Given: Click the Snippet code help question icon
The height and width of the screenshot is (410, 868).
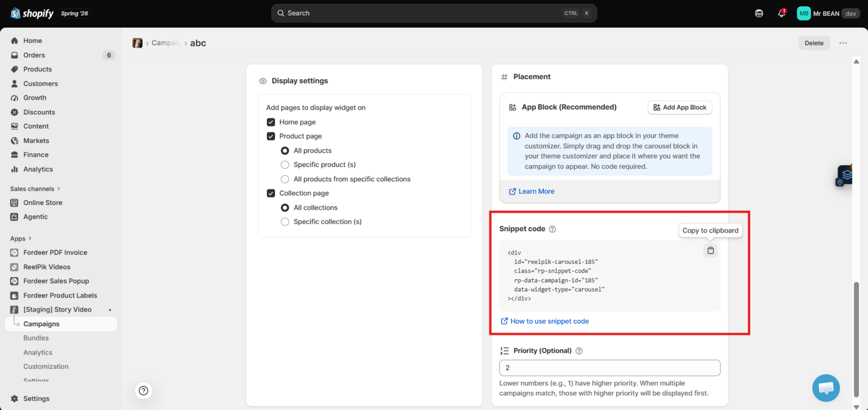Looking at the screenshot, I should pyautogui.click(x=552, y=229).
